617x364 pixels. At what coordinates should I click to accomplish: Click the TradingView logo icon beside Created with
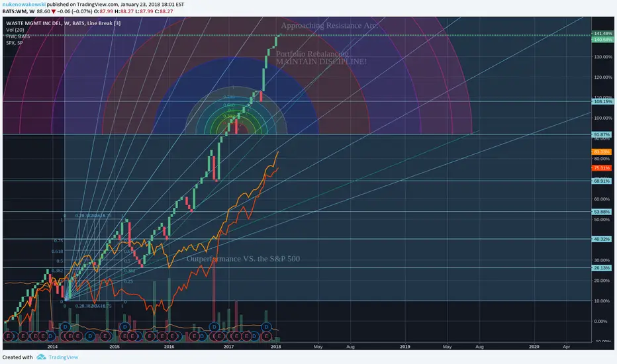pos(41,357)
